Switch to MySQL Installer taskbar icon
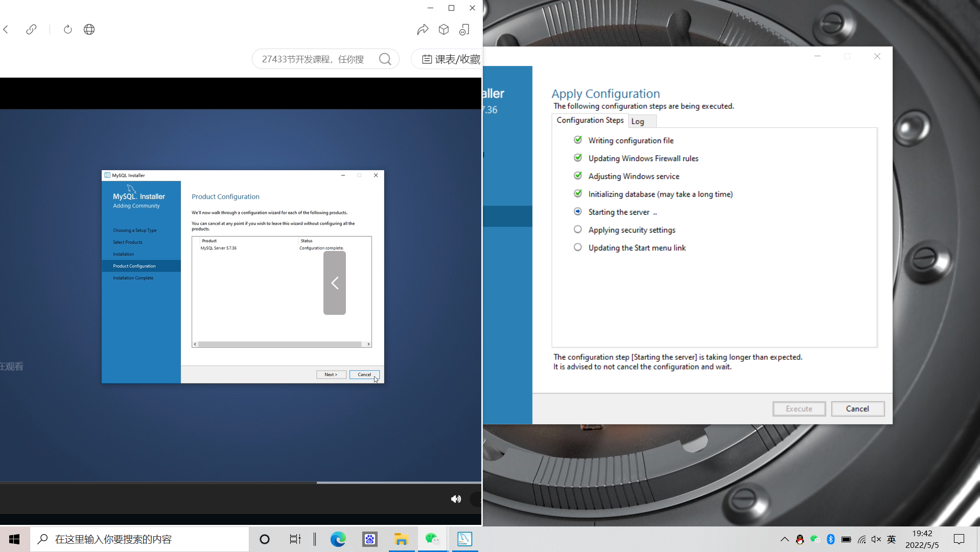The width and height of the screenshot is (980, 552). 464,539
